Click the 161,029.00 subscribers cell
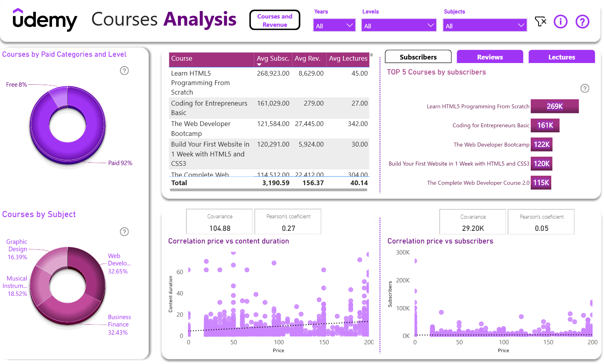This screenshot has width=604, height=364. tap(273, 103)
